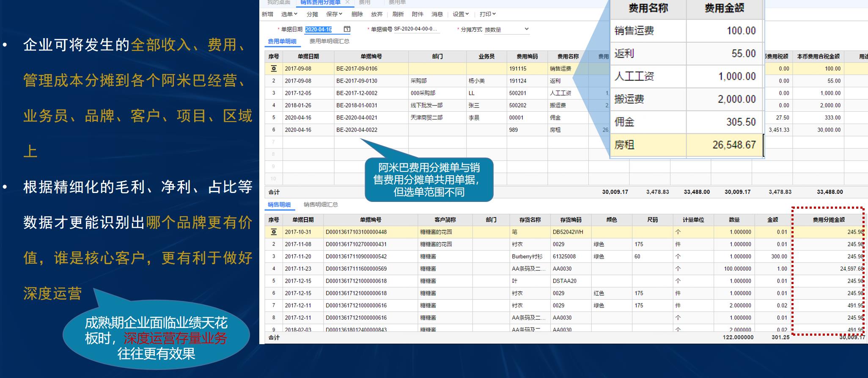
Task: Click the 300.00 amount cell in 销售明细
Action: coord(773,257)
